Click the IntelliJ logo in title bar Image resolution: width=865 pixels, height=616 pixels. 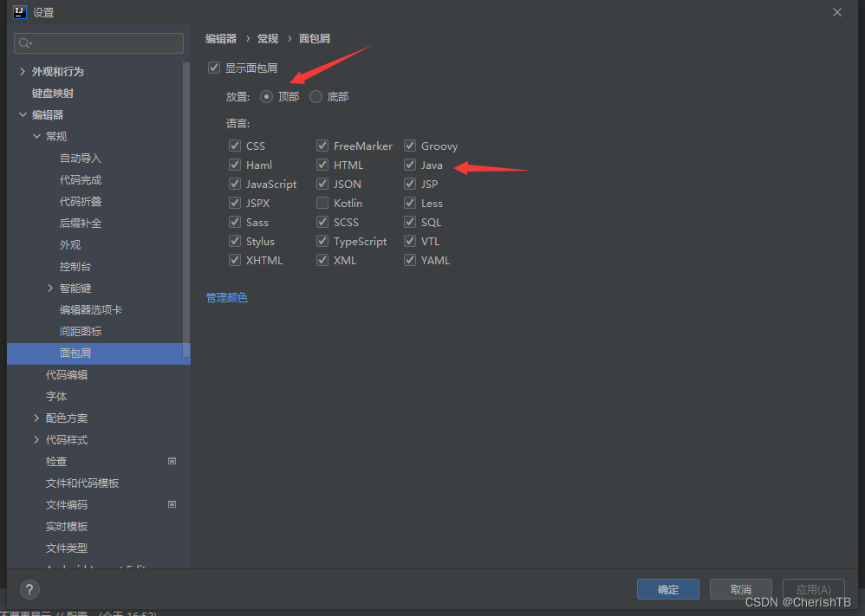(19, 11)
